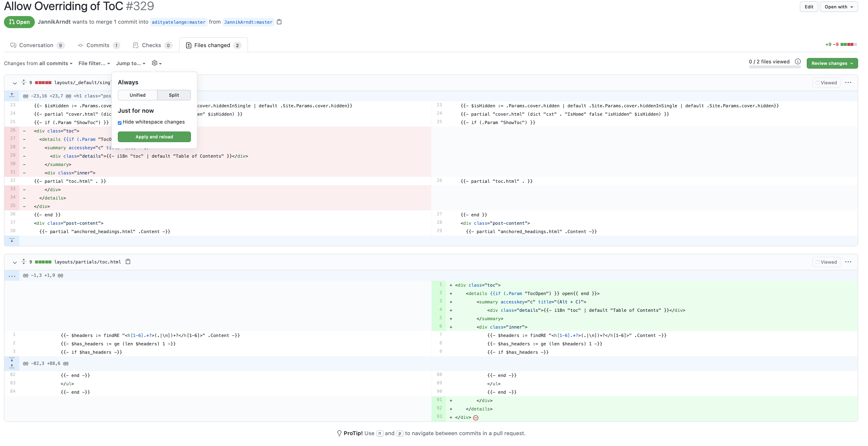Open Changes from all commits dropdown
This screenshot has height=446, width=868.
[x=38, y=63]
